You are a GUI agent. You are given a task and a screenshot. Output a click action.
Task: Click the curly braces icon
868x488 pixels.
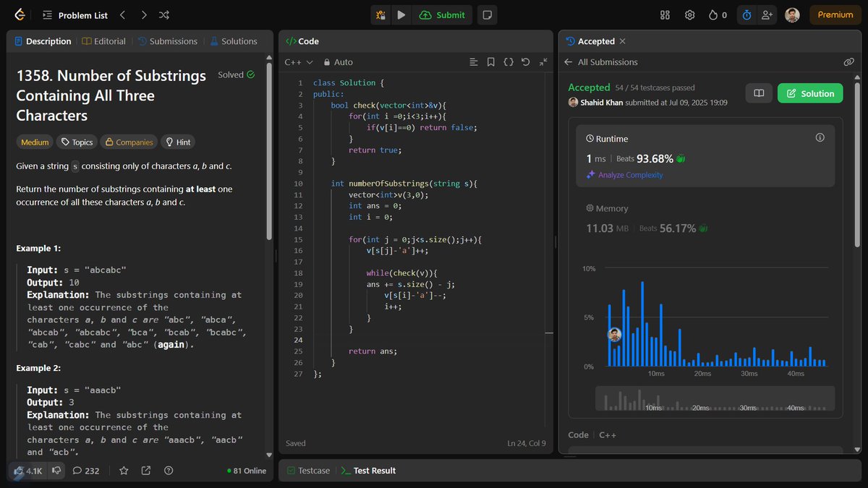click(509, 62)
